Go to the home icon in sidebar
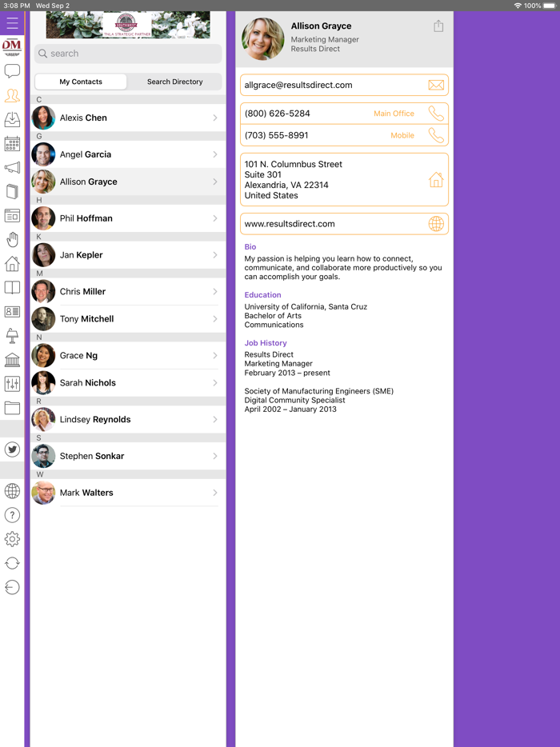Image resolution: width=560 pixels, height=747 pixels. 12,263
